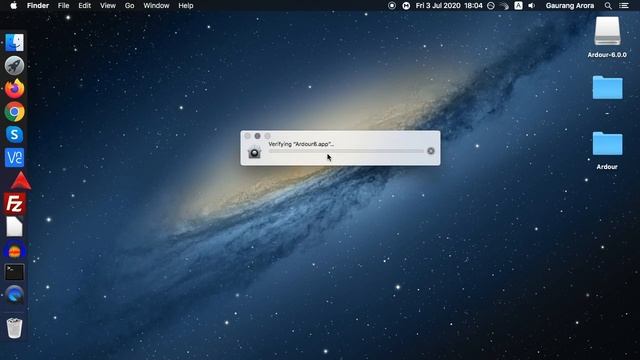Click the date and time in menu bar

[x=449, y=6]
